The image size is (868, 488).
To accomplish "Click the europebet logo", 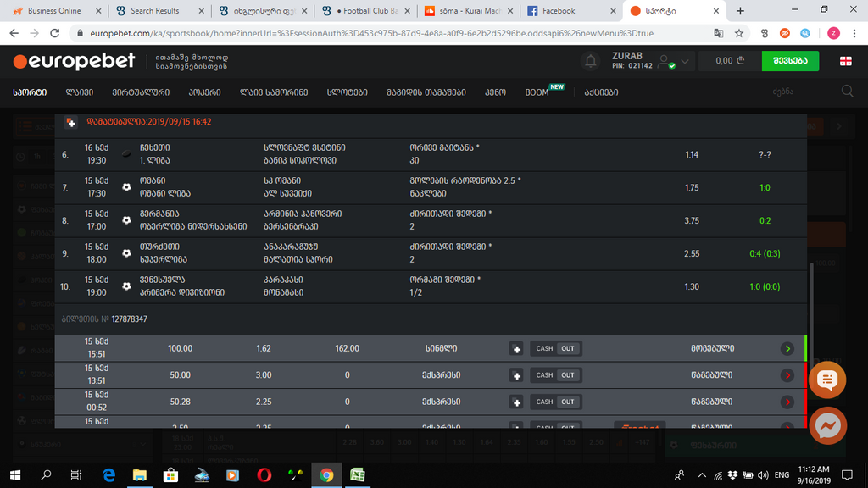I will pyautogui.click(x=75, y=61).
